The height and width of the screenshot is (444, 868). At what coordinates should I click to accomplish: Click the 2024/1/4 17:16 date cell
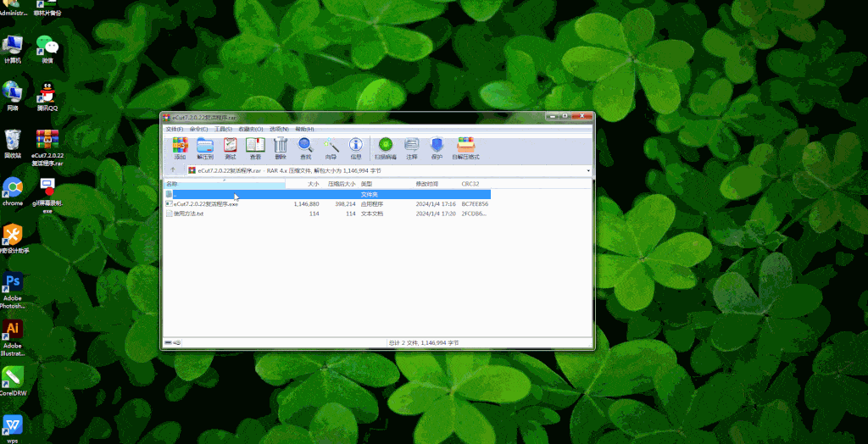436,203
